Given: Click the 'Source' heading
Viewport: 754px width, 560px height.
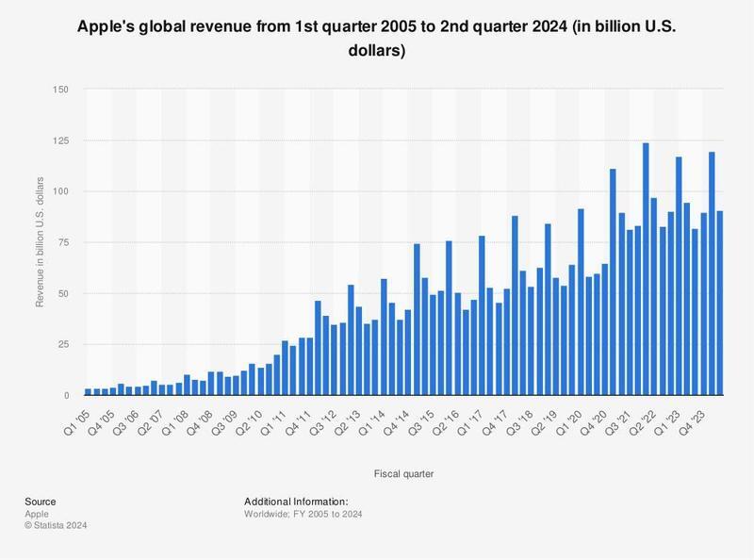Looking at the screenshot, I should point(41,502).
